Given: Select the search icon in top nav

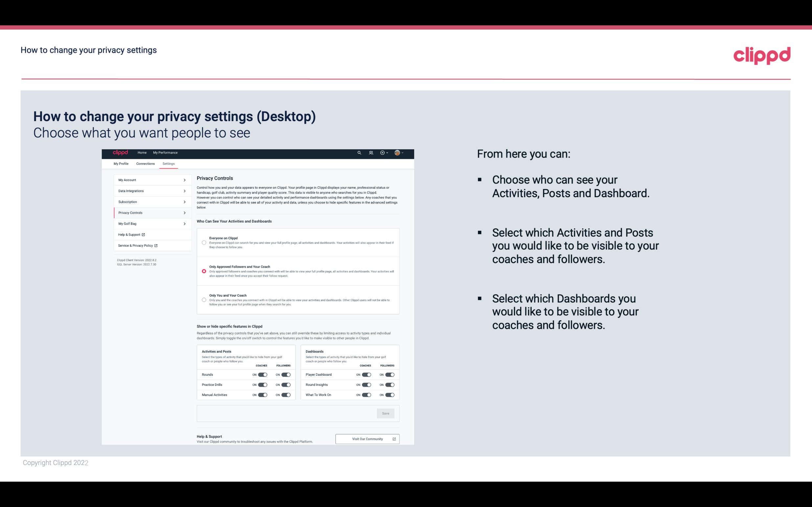Looking at the screenshot, I should coord(359,153).
